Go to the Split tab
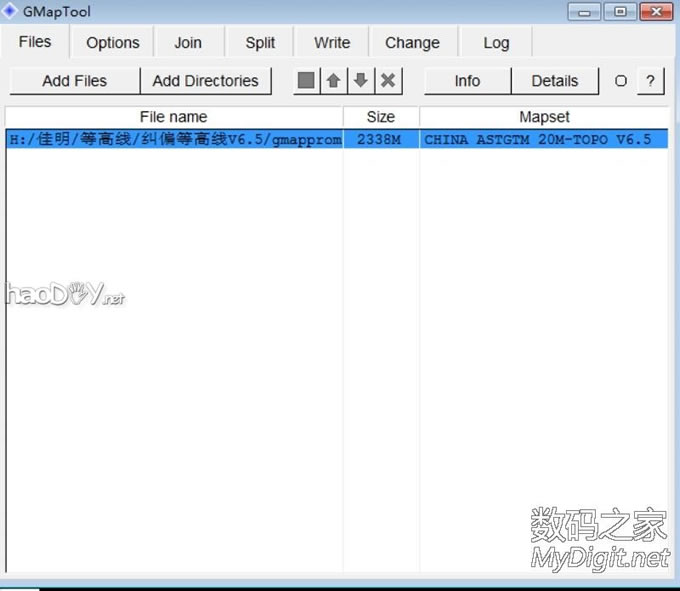Viewport: 680px width, 591px height. coord(260,42)
